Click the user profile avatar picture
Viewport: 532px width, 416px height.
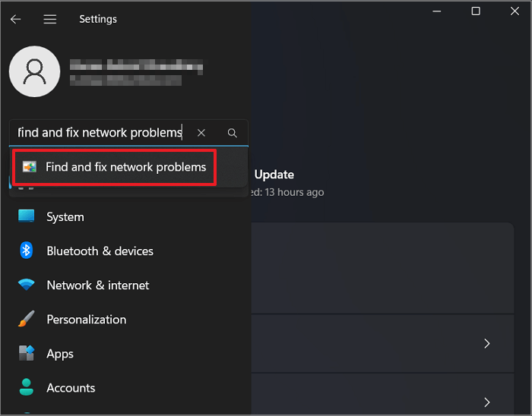tap(34, 71)
